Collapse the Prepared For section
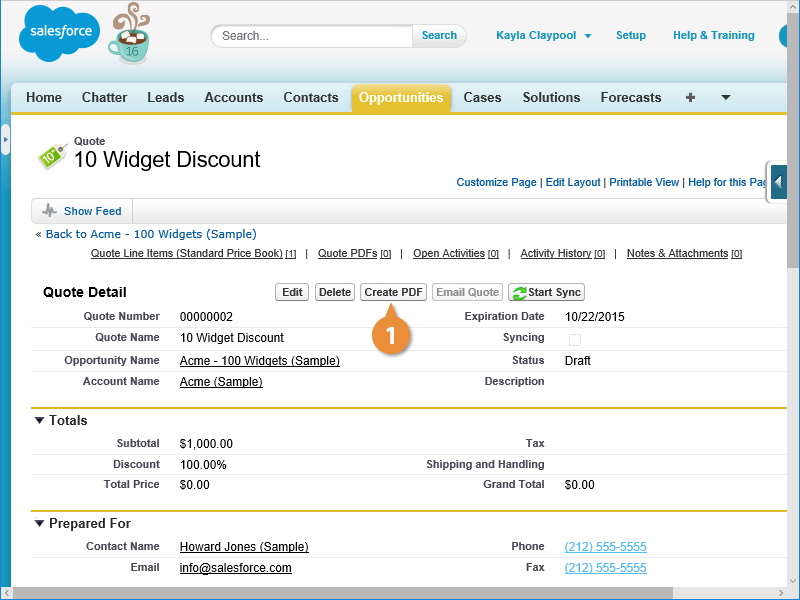 [39, 523]
